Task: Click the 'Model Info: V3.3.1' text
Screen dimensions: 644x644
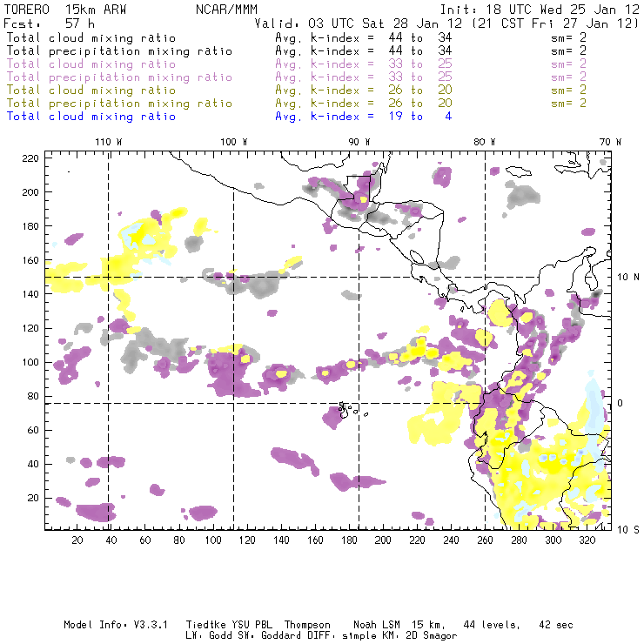Action: (x=116, y=625)
